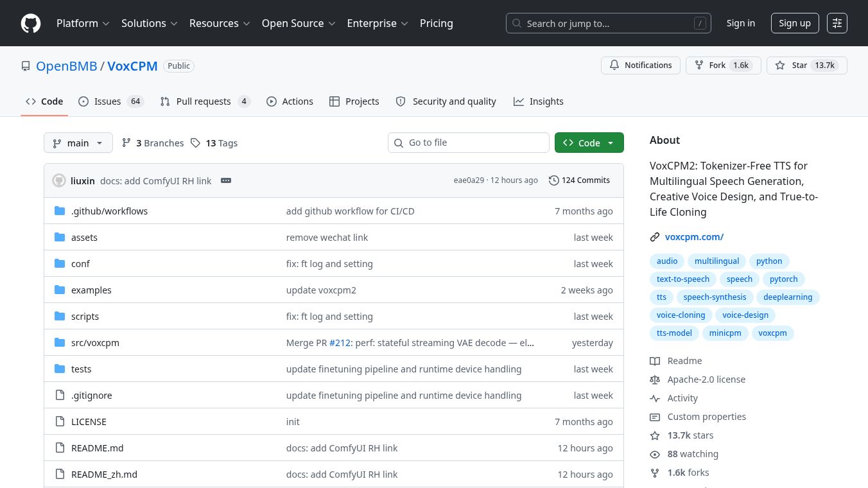Click the README.md file icon
This screenshot has height=488, width=868.
pos(60,448)
